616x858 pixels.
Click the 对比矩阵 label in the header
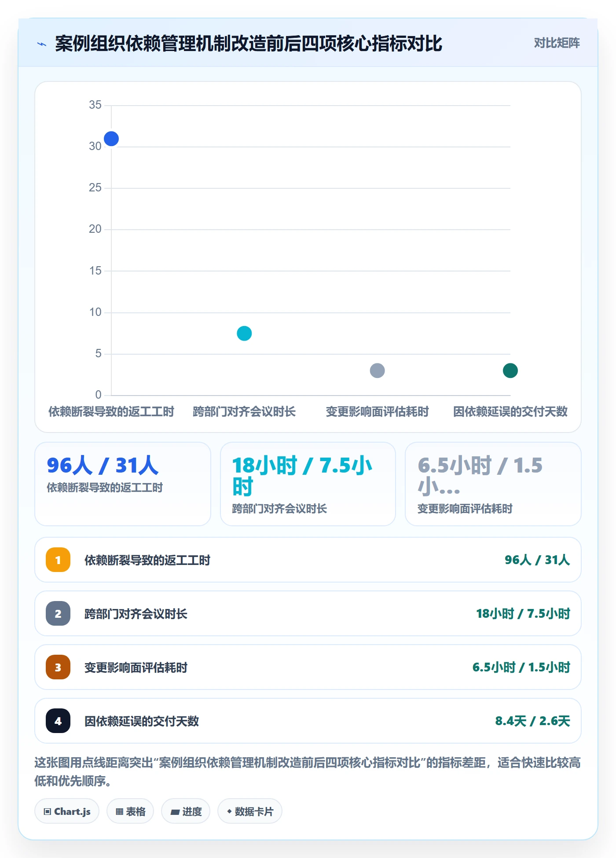pos(557,43)
